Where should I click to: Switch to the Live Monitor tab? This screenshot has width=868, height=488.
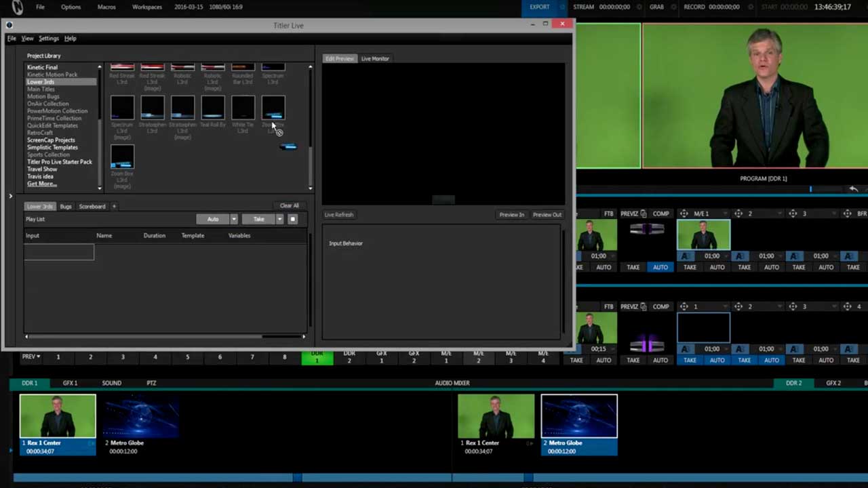click(x=375, y=59)
